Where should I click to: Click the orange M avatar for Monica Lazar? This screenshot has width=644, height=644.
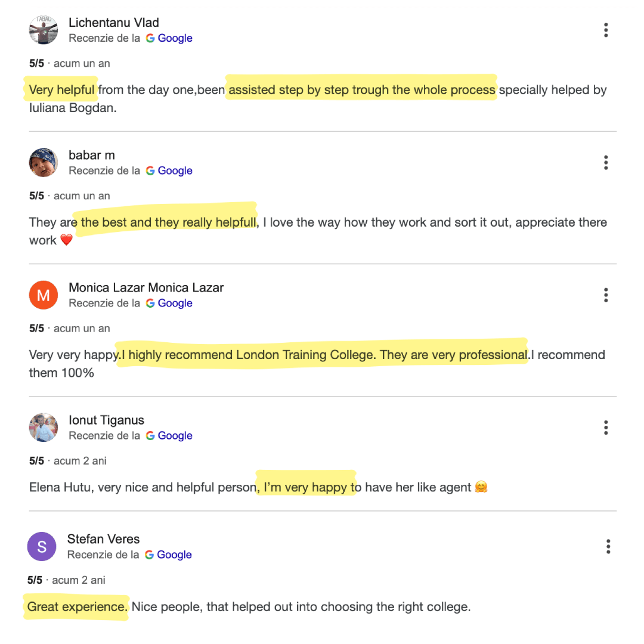point(44,295)
